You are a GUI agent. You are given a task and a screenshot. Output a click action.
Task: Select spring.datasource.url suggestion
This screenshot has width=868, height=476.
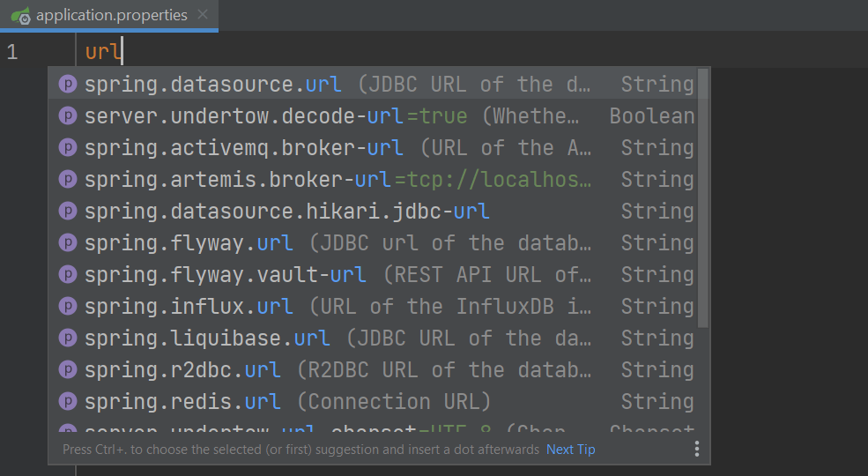coord(211,85)
